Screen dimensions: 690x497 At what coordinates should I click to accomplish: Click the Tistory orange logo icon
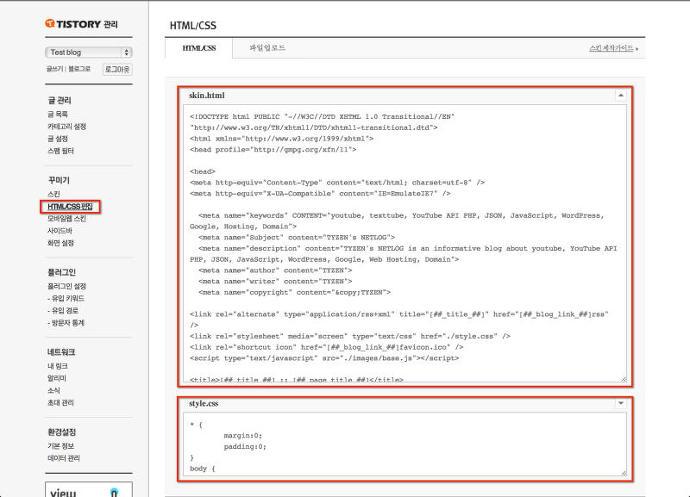[x=50, y=23]
